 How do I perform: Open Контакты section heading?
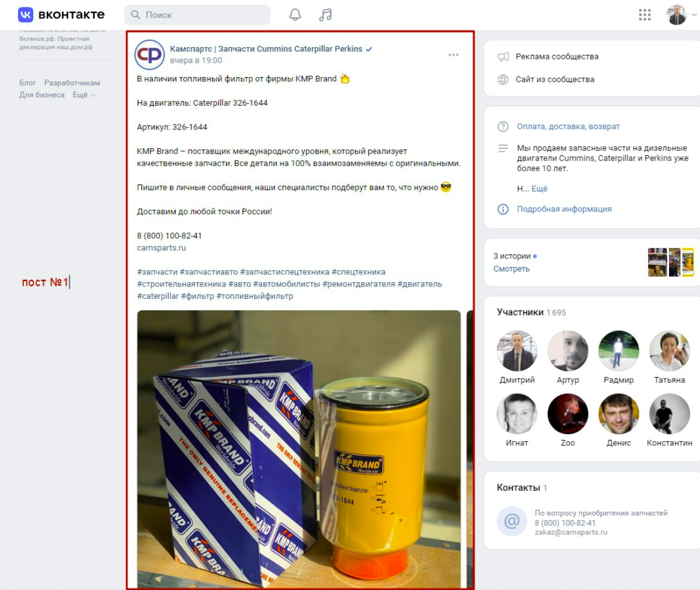pos(518,487)
